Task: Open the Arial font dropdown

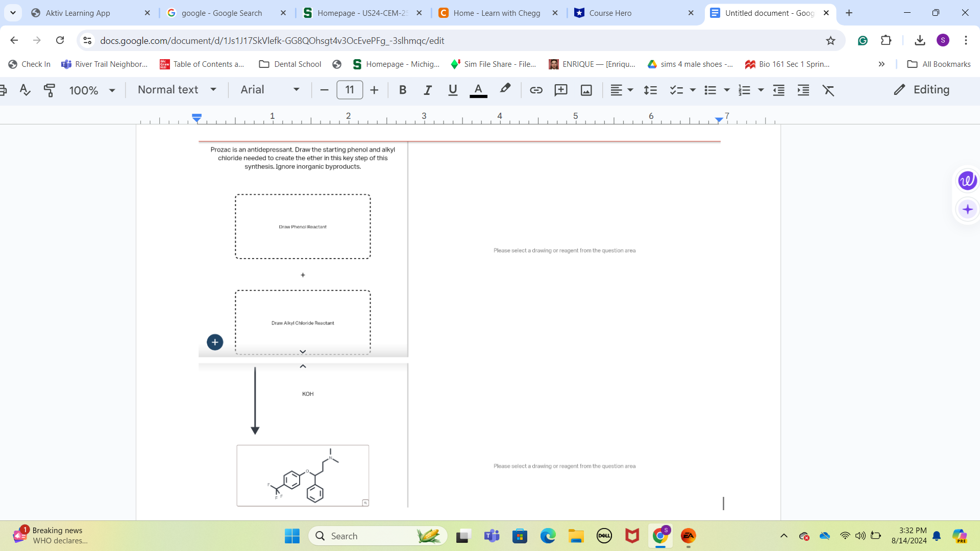Action: pyautogui.click(x=269, y=90)
